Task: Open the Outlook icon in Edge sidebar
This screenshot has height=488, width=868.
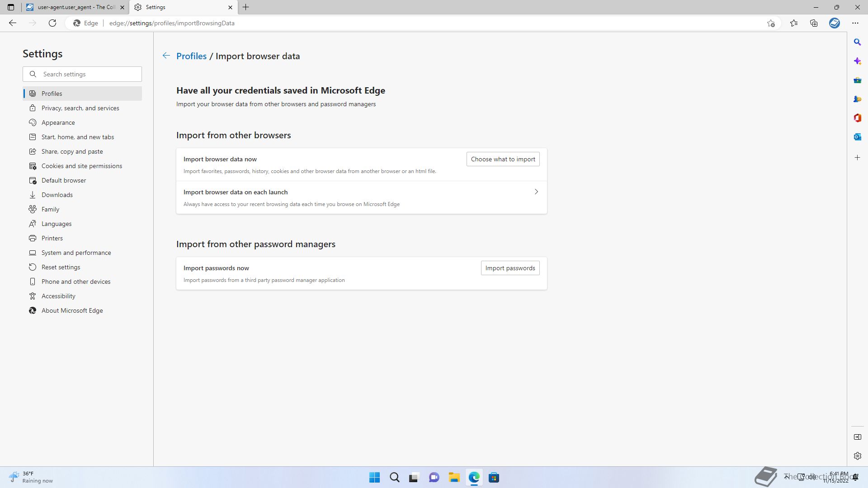Action: tap(857, 137)
